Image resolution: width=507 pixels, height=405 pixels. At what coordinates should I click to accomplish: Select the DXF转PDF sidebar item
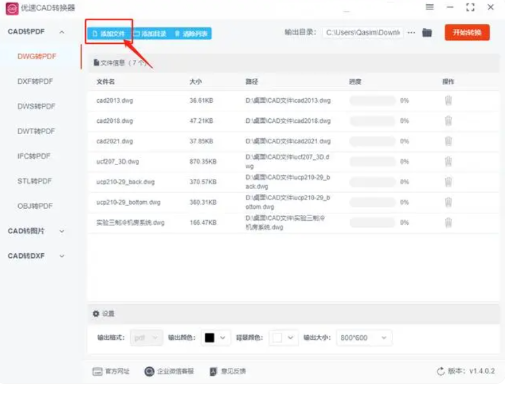[x=35, y=81]
